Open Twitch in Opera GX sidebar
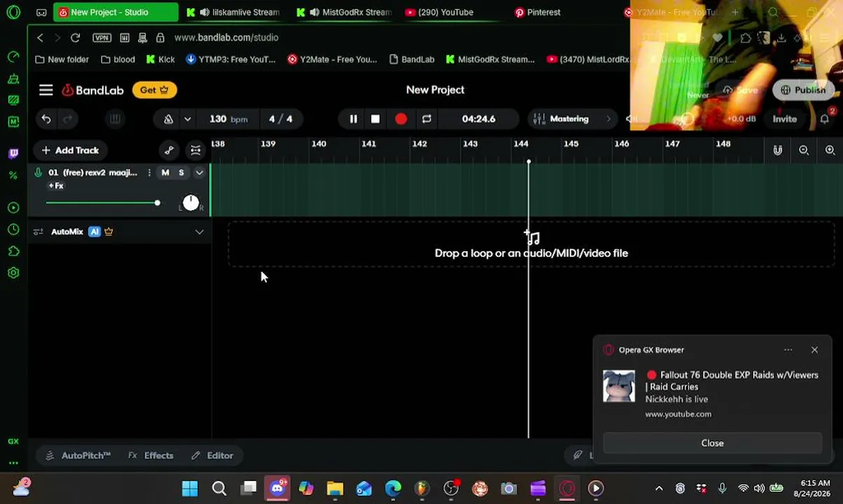 [13, 154]
